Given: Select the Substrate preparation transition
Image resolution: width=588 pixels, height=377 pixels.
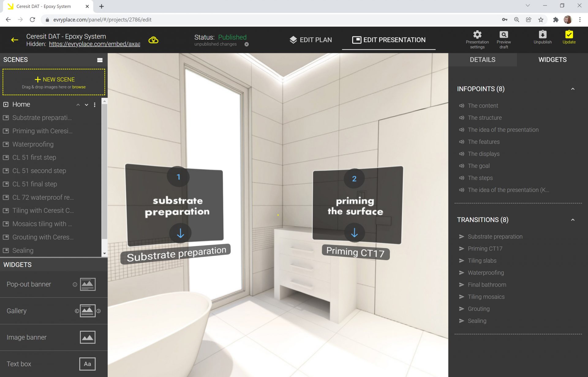Looking at the screenshot, I should 495,236.
